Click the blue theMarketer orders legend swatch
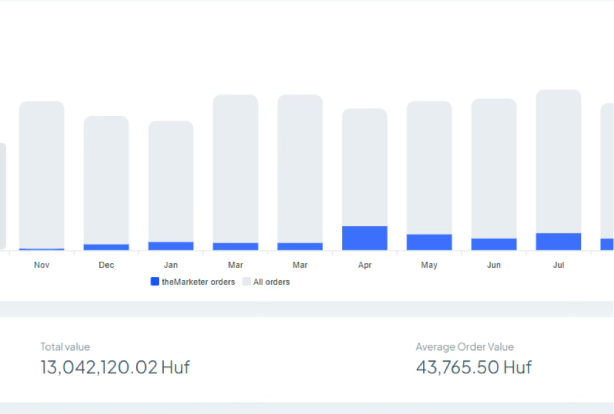The image size is (614, 414). (x=154, y=282)
